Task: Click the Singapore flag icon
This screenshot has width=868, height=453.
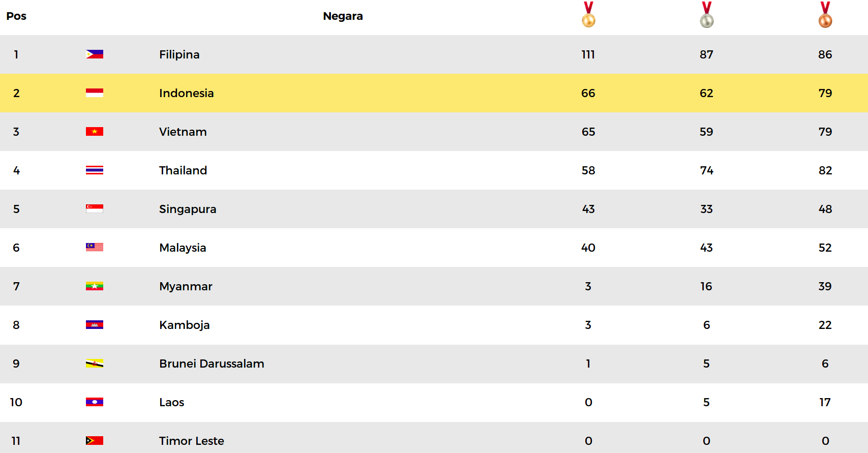Action: coord(95,209)
